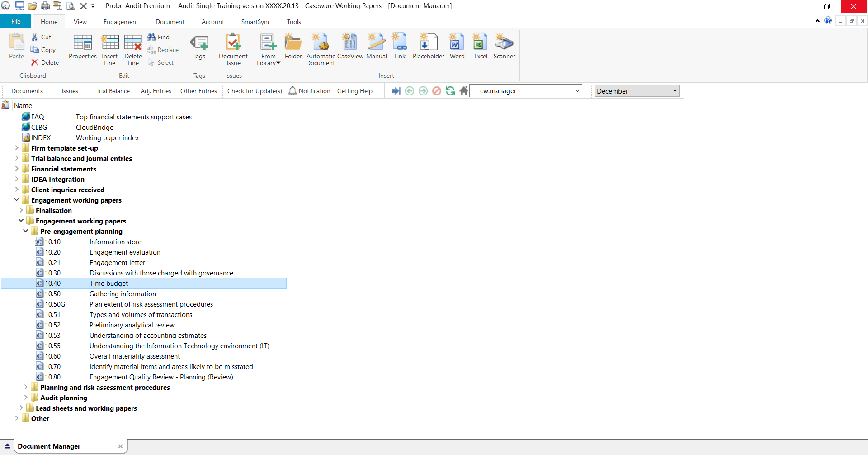Click Check for Update(s)
This screenshot has height=455, width=868.
(x=255, y=91)
